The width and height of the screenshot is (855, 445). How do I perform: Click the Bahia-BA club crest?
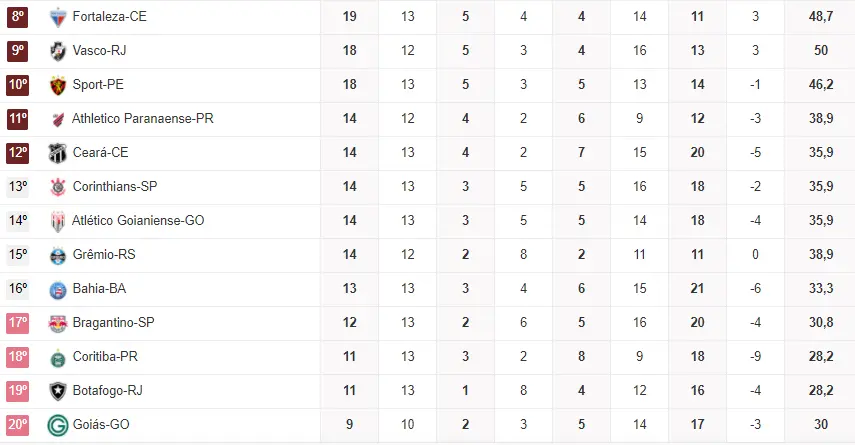coord(57,289)
